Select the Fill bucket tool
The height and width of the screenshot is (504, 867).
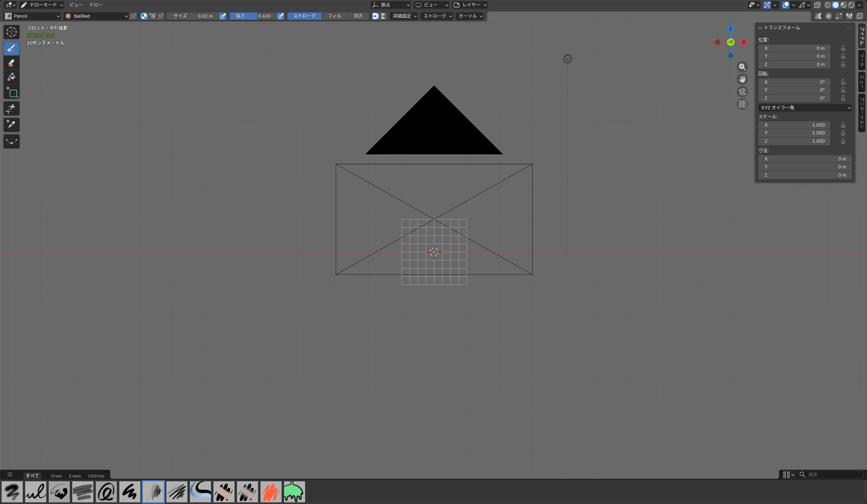(x=12, y=77)
